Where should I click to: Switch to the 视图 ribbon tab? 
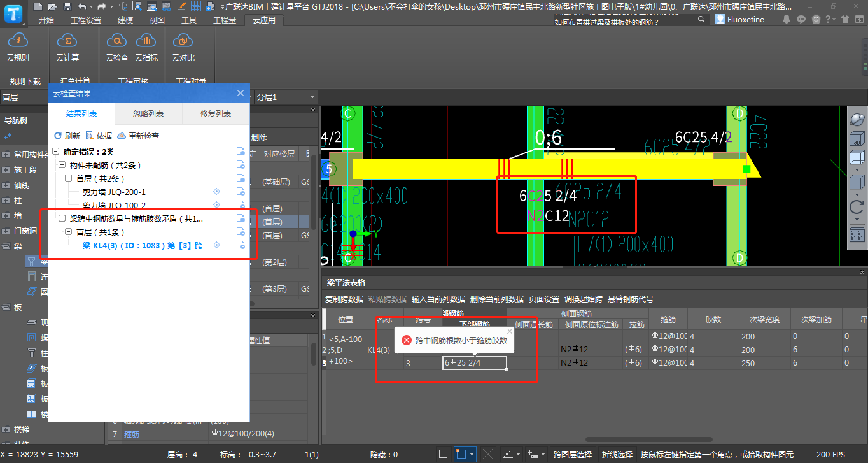point(157,20)
